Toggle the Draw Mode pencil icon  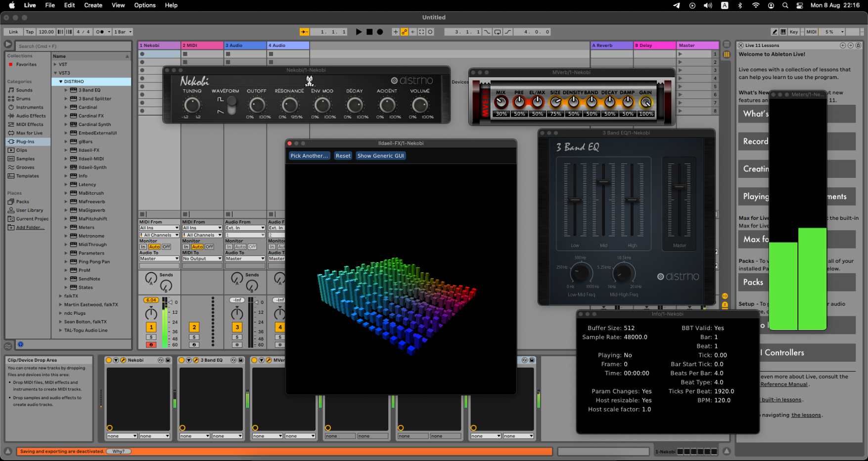tap(775, 32)
